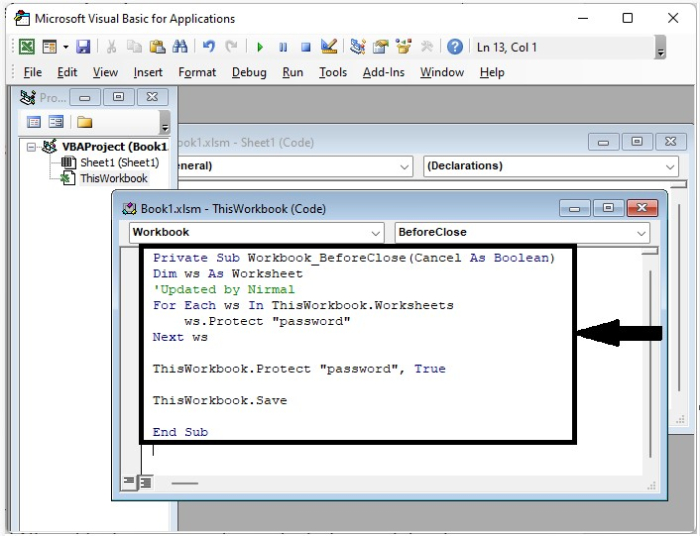700x536 pixels.
Task: Click the Insert UserForm toolbar icon
Action: [49, 46]
